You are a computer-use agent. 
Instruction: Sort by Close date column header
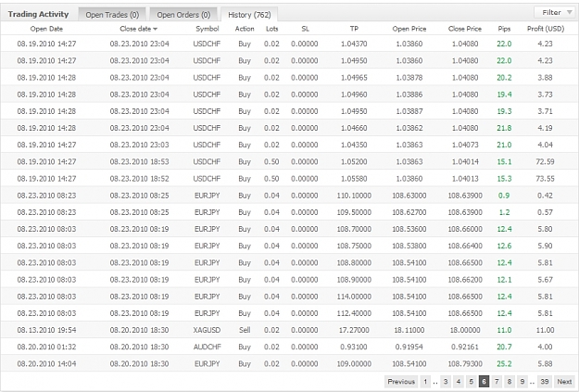(x=138, y=29)
